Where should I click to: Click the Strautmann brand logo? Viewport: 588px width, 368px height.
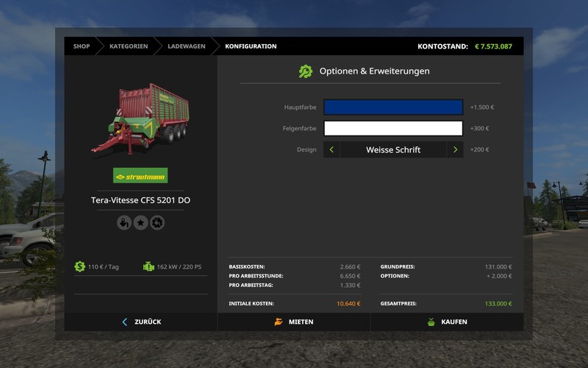coord(140,175)
